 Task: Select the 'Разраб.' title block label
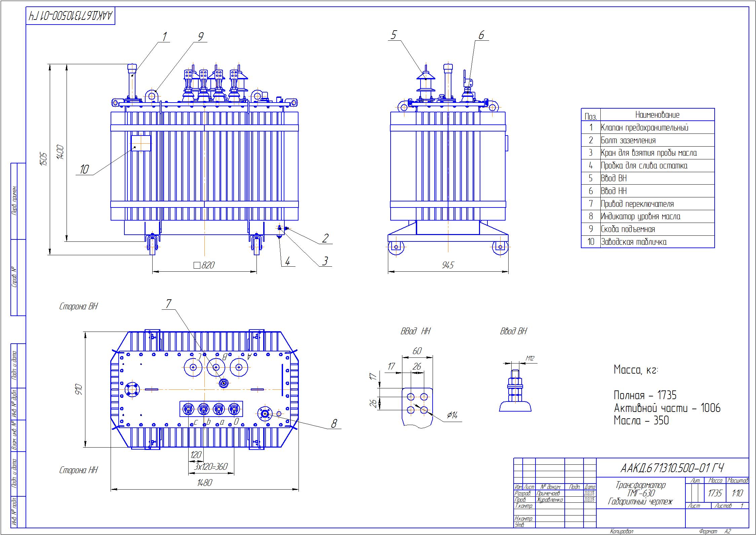[x=522, y=493]
